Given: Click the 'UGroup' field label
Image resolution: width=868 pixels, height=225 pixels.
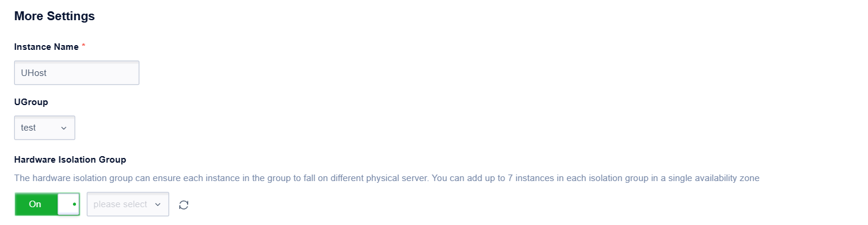Looking at the screenshot, I should pos(31,102).
